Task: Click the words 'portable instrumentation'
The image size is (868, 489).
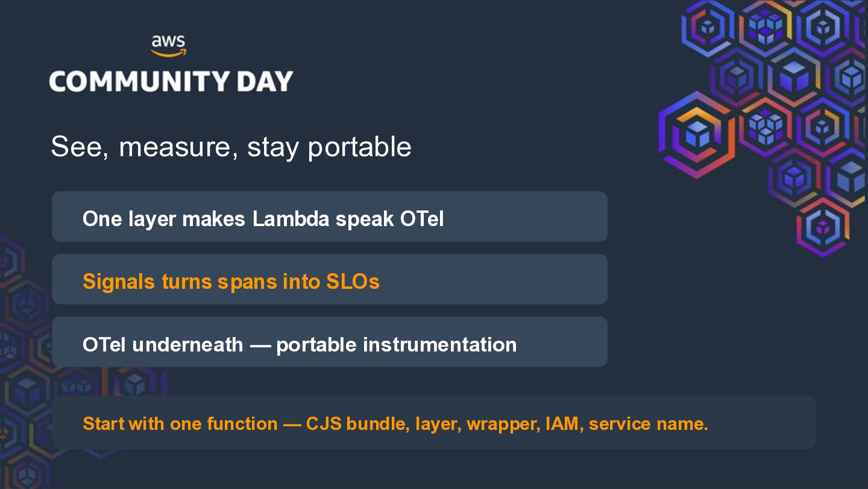Action: click(396, 345)
